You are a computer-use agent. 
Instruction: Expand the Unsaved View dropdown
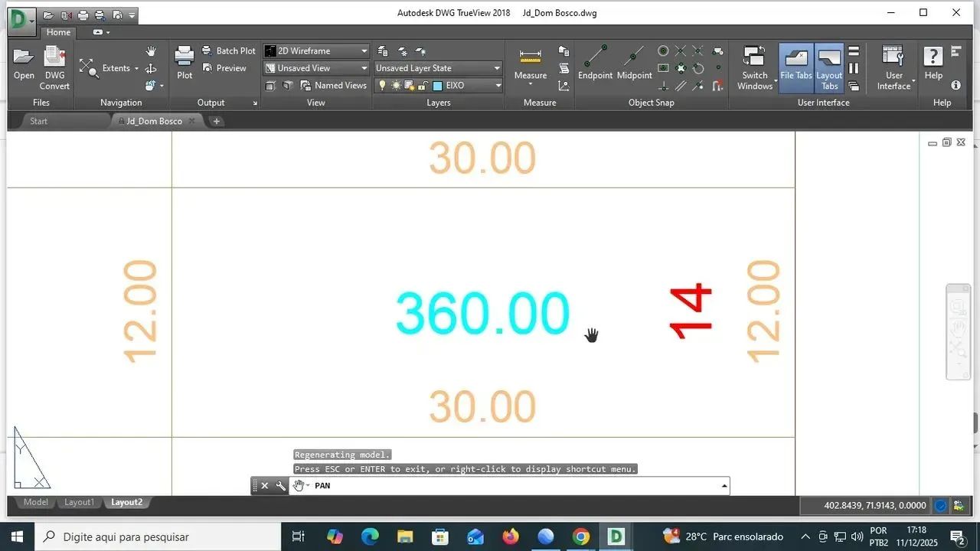click(x=364, y=68)
